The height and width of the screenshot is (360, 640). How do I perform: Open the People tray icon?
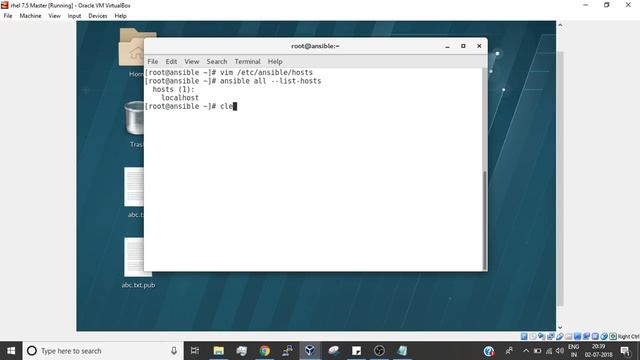pos(509,351)
